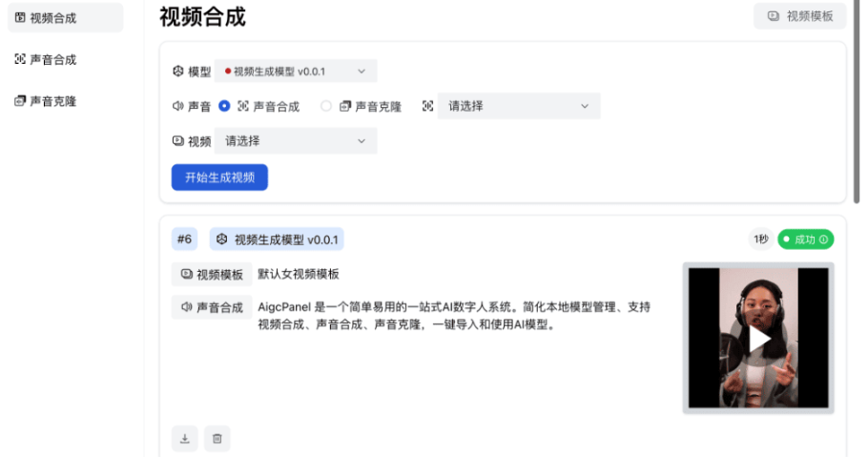Open the 视频模板 button at top right
This screenshot has width=868, height=457.
799,16
